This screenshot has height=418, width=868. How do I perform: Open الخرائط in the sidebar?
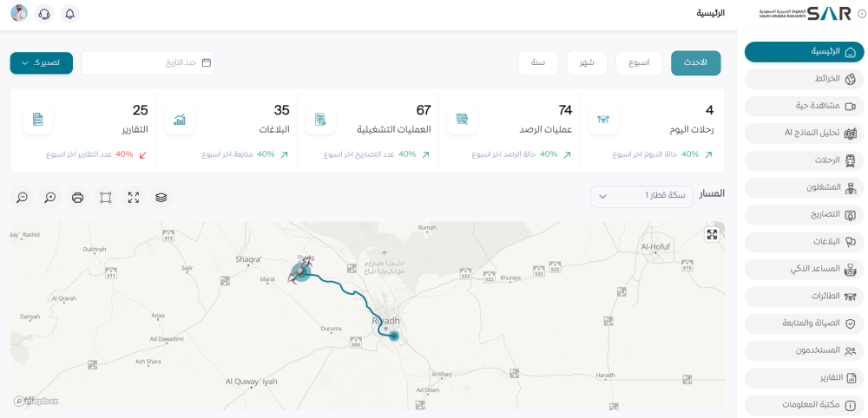(x=803, y=79)
